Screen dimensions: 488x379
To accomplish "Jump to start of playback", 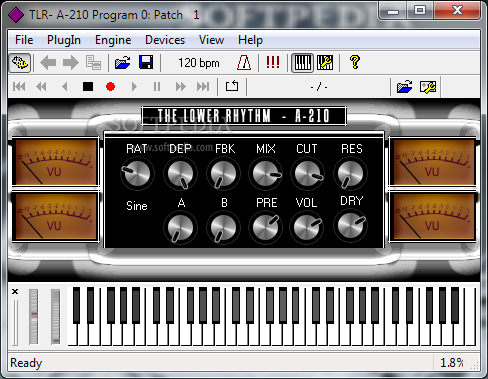I will (19, 87).
